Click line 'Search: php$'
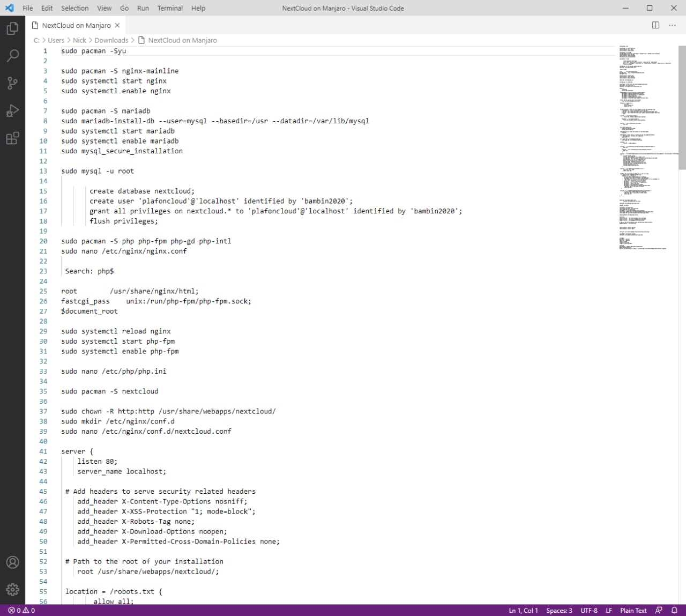 click(x=90, y=271)
